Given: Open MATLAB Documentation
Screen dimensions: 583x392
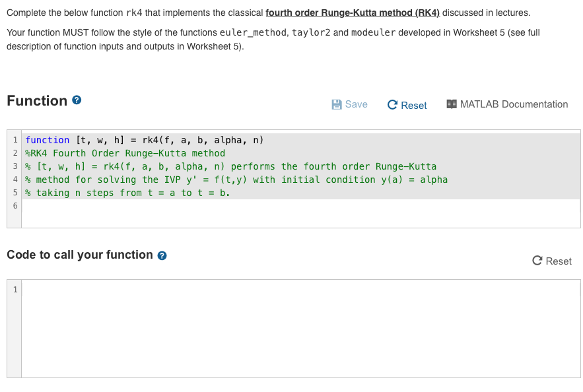Looking at the screenshot, I should 514,104.
